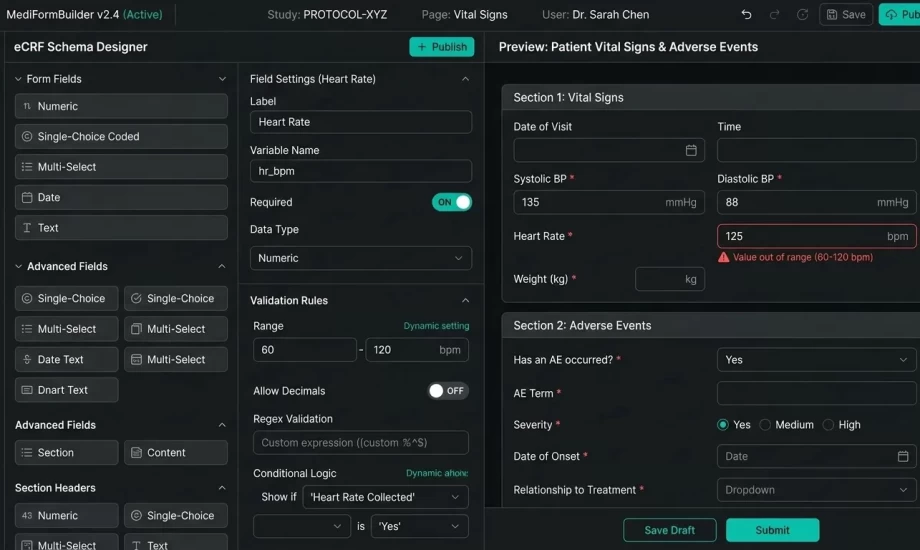Enable the Allow Decimals switch

pos(448,391)
